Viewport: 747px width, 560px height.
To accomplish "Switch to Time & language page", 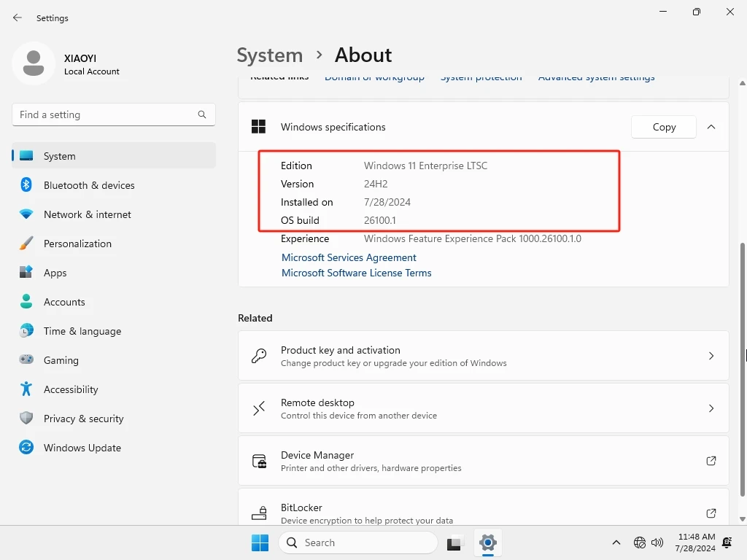I will pos(113,331).
